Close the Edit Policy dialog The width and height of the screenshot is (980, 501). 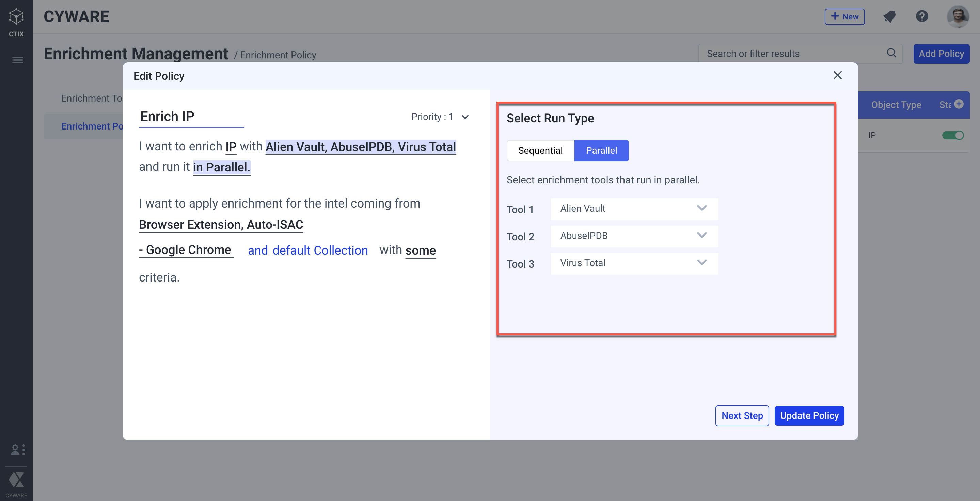click(x=837, y=75)
